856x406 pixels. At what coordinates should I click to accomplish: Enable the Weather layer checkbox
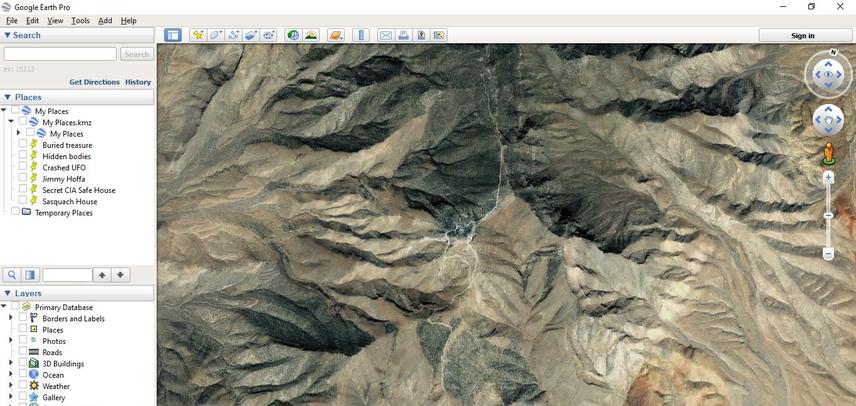(22, 386)
